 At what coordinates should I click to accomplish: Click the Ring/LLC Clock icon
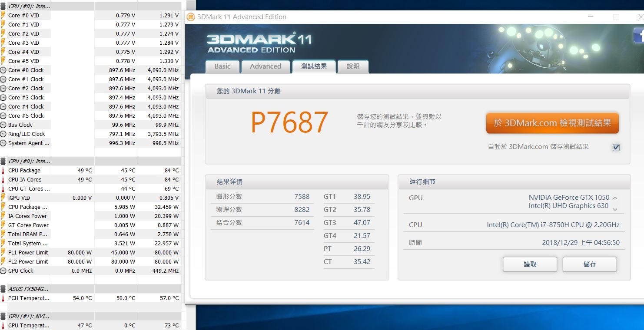(x=3, y=134)
